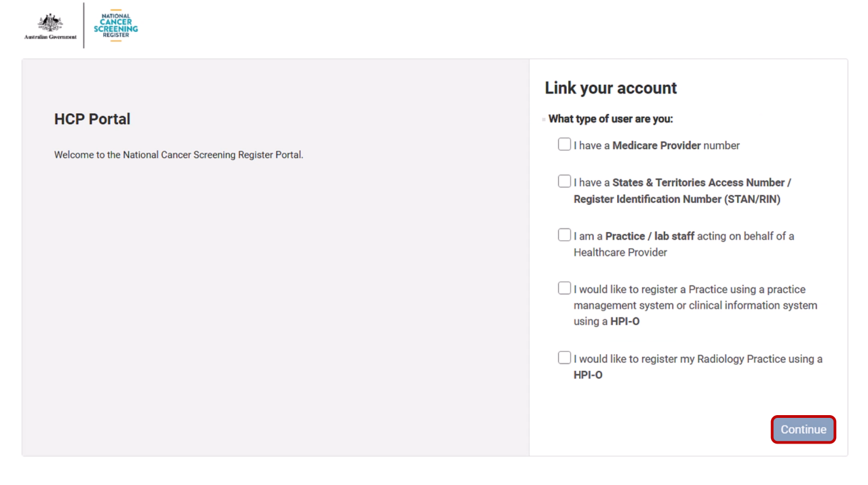Open the National Cancer Screening Register logo
The image size is (868, 485).
115,26
